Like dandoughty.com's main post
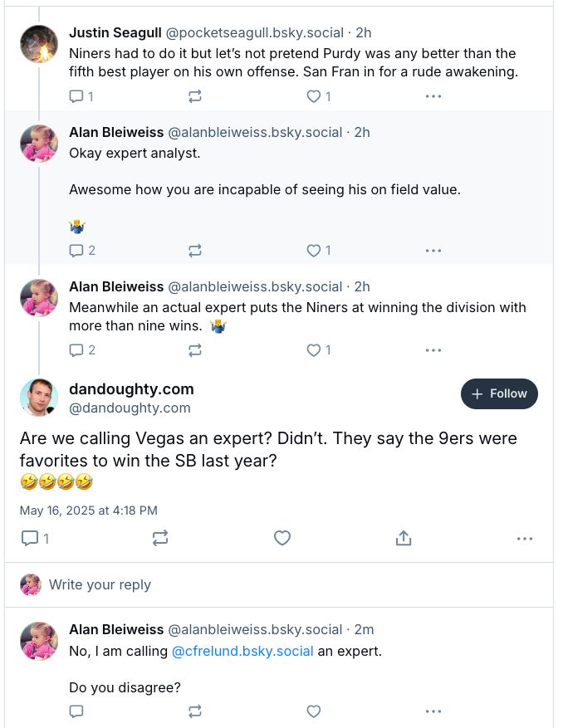This screenshot has height=728, width=568. [282, 538]
